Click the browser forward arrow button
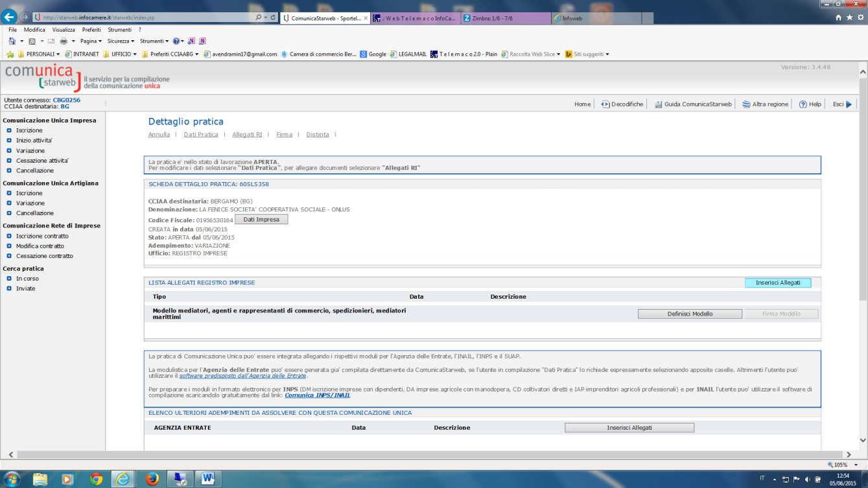The height and width of the screenshot is (488, 868). click(x=25, y=17)
